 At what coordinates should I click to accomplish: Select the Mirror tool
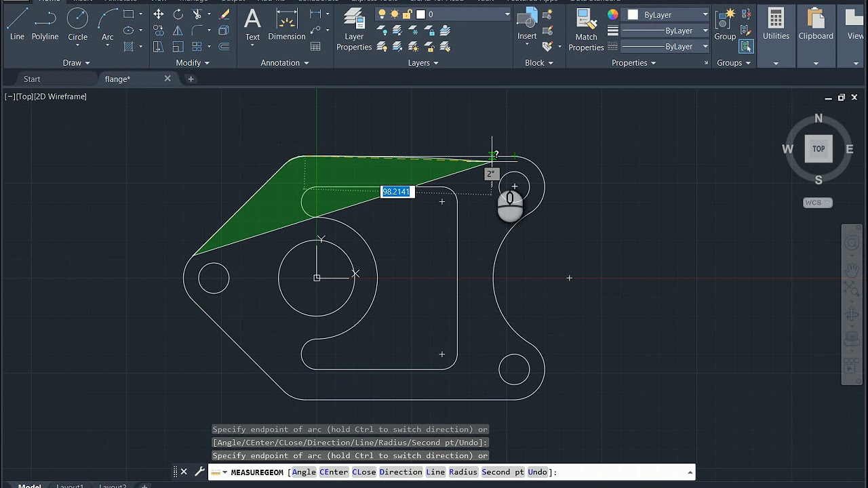(x=178, y=30)
